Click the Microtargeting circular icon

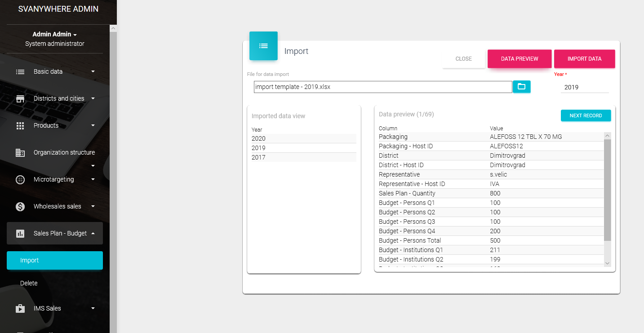tap(20, 180)
